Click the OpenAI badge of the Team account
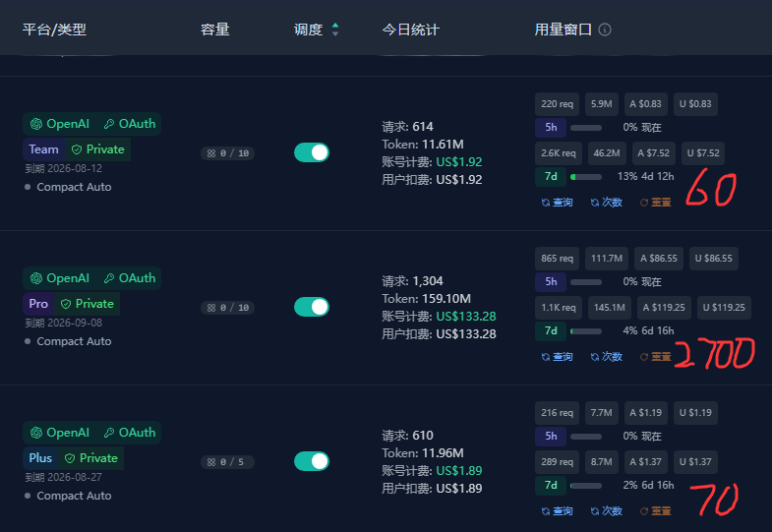The width and height of the screenshot is (772, 532). pyautogui.click(x=60, y=124)
